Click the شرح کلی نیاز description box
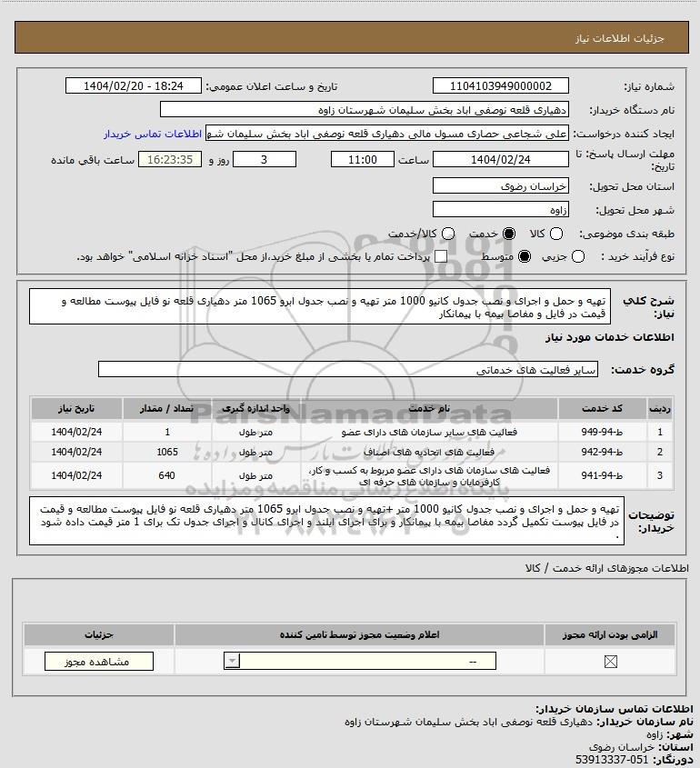 click(x=320, y=307)
